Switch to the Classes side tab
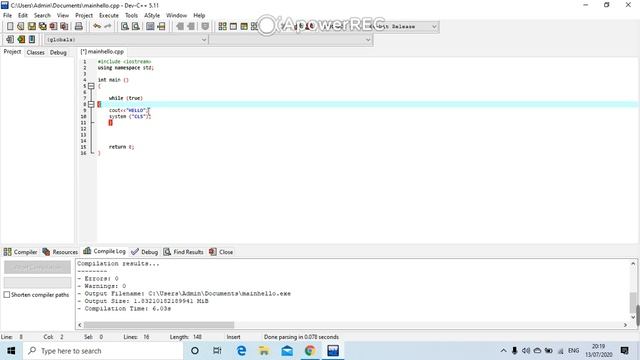The height and width of the screenshot is (360, 640). (x=36, y=52)
